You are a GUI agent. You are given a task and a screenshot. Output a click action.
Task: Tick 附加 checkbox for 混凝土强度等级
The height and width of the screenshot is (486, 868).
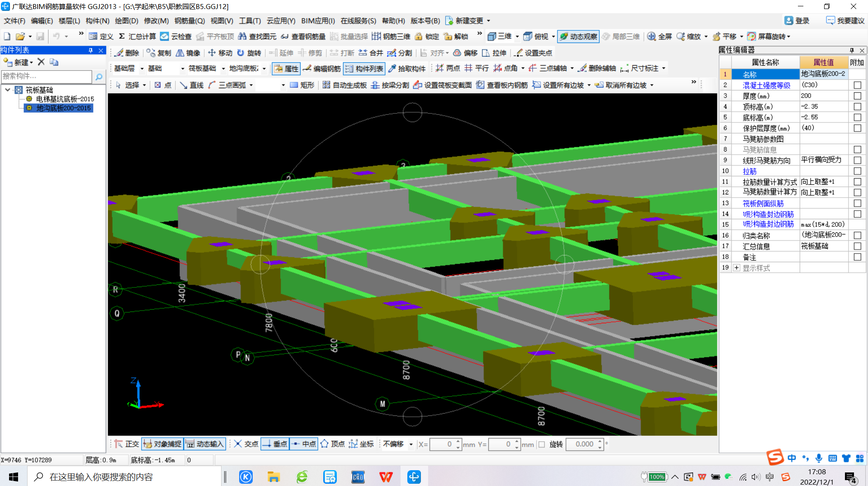click(x=857, y=85)
